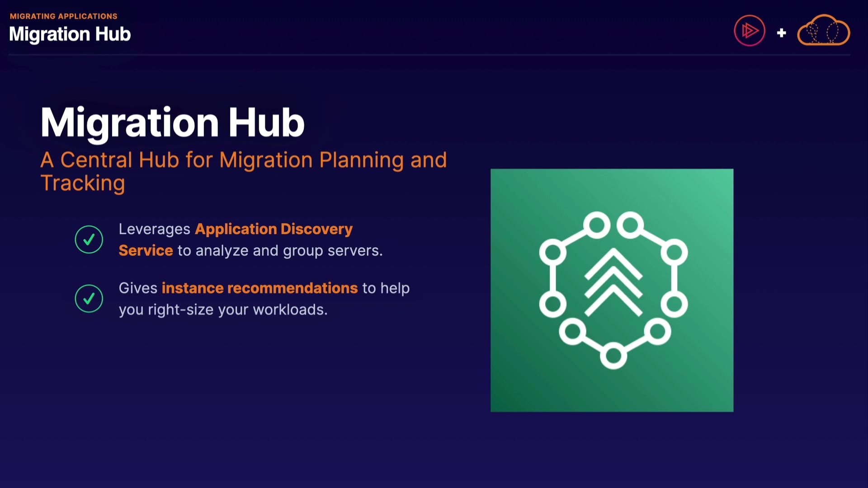Screen dimensions: 868x488
Task: Click the horizontal divider line under header
Action: point(429,55)
